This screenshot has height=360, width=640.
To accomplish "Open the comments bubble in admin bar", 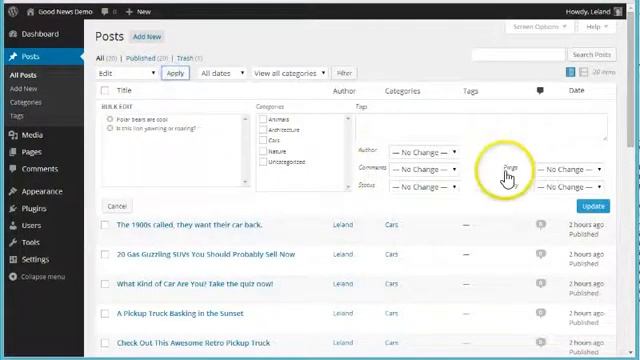I will coord(105,12).
